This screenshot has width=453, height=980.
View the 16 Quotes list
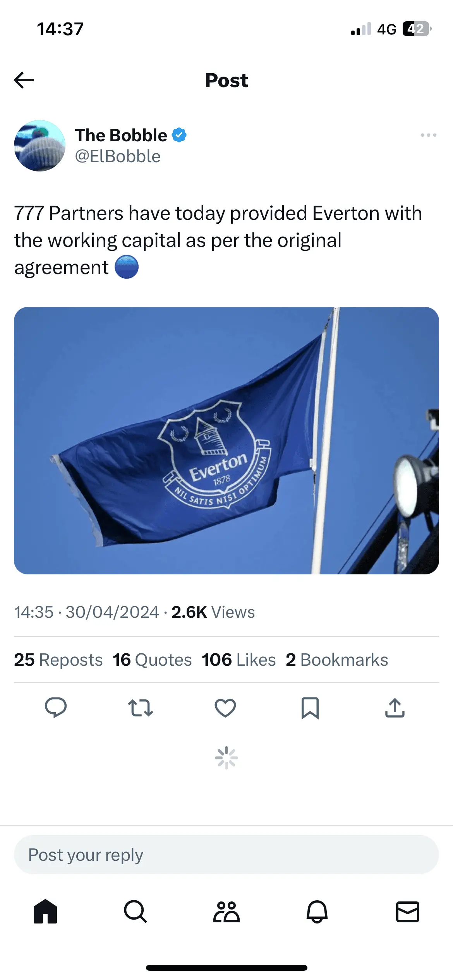pos(152,660)
